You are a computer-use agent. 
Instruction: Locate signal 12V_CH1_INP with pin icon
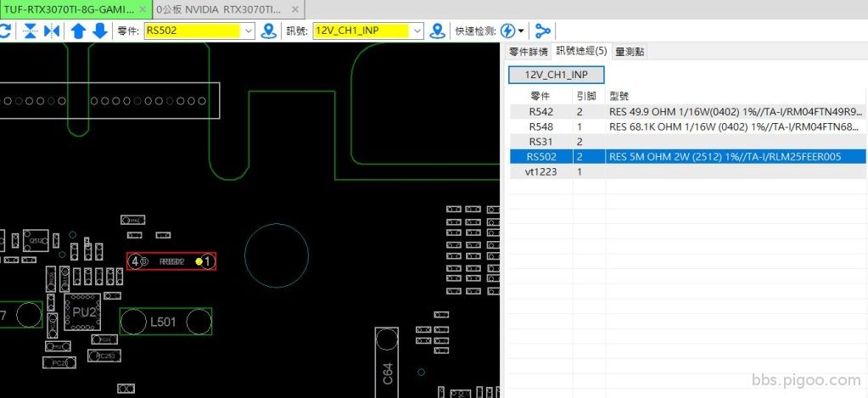coord(438,31)
